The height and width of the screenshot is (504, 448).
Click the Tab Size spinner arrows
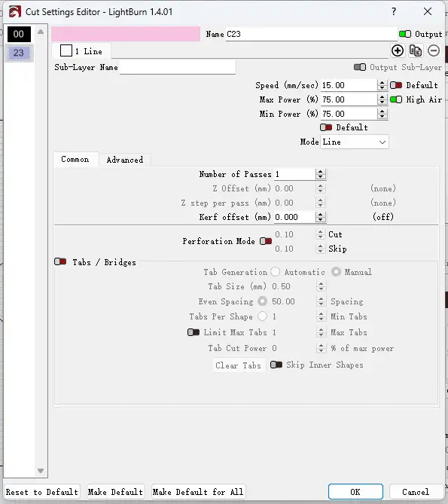click(322, 286)
